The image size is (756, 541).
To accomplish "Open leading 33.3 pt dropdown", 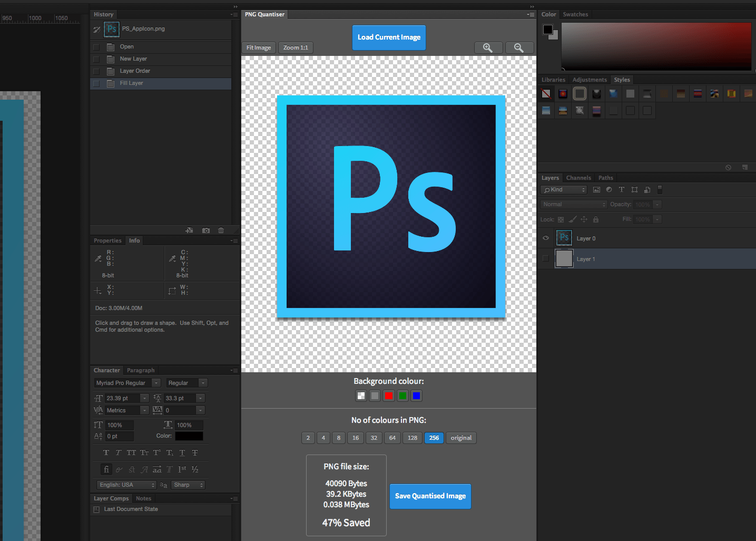I will click(200, 398).
